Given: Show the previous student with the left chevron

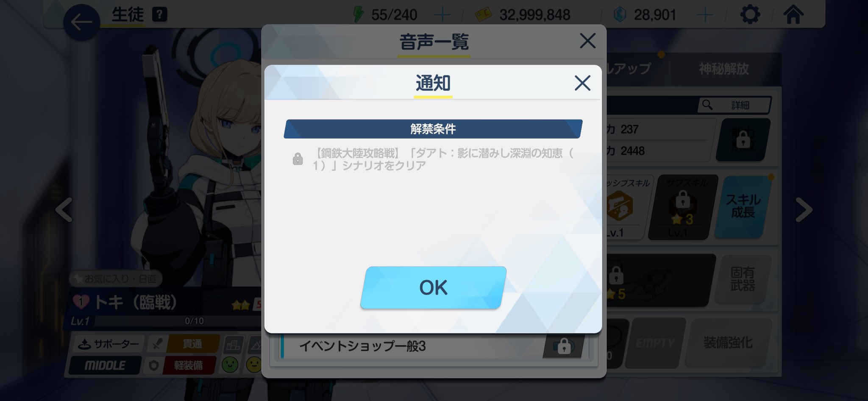Looking at the screenshot, I should click(x=64, y=209).
